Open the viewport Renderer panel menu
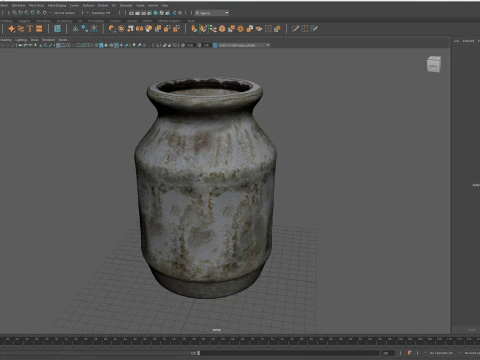 click(x=48, y=40)
